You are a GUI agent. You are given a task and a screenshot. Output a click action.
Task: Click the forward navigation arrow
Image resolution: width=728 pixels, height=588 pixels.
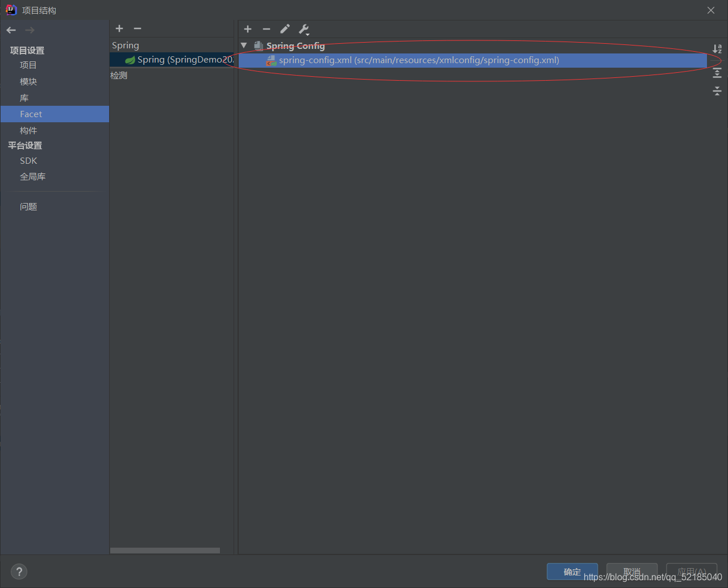(x=28, y=30)
